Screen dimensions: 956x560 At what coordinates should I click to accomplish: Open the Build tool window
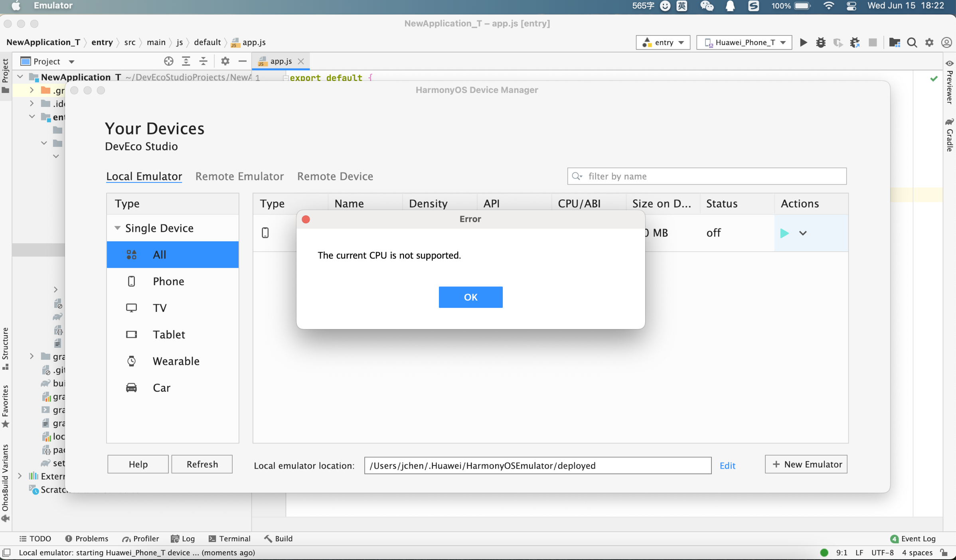pos(279,538)
